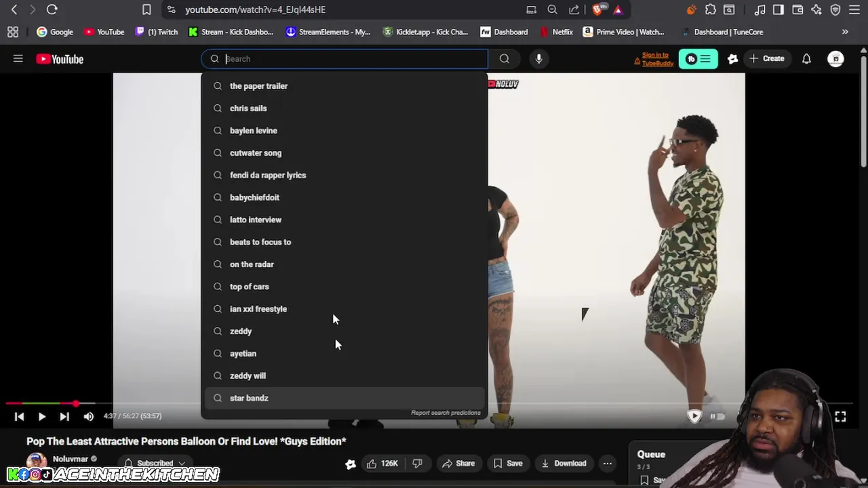
Task: Open the Netflix bookmark
Action: click(x=556, y=32)
